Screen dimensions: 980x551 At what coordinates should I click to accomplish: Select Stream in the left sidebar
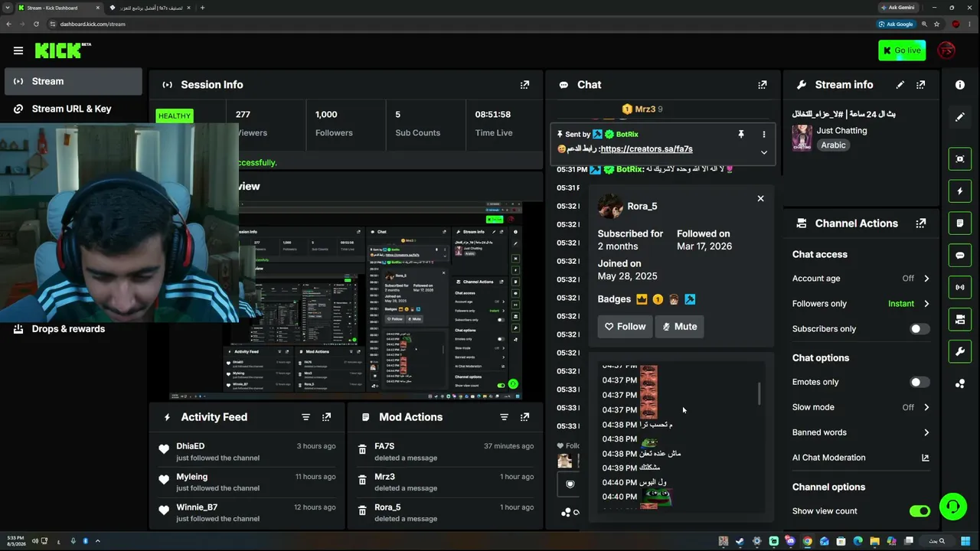[x=73, y=81]
